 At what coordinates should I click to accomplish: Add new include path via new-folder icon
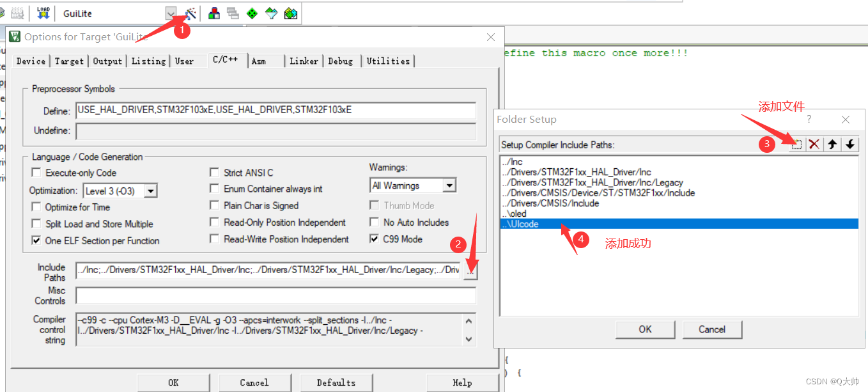click(x=796, y=145)
